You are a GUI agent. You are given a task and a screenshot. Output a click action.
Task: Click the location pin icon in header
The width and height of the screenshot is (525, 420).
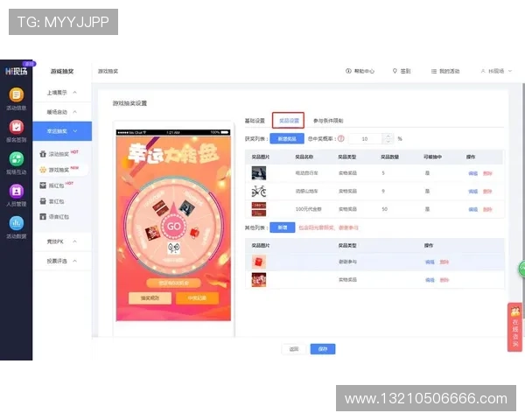(395, 71)
